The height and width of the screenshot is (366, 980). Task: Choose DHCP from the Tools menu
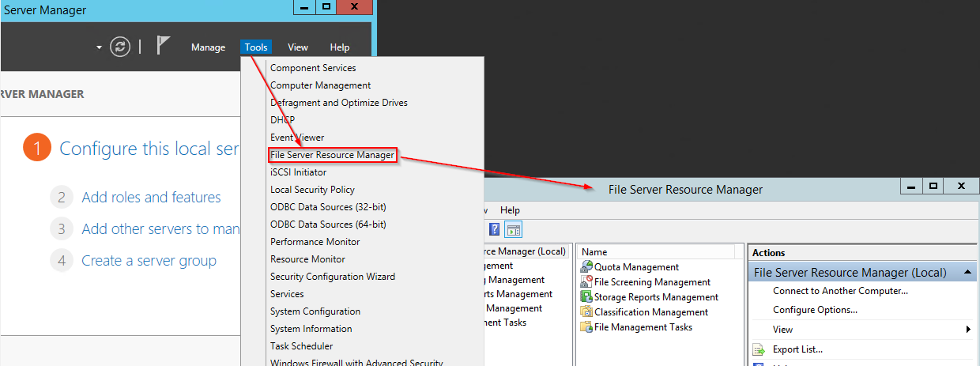click(x=282, y=120)
